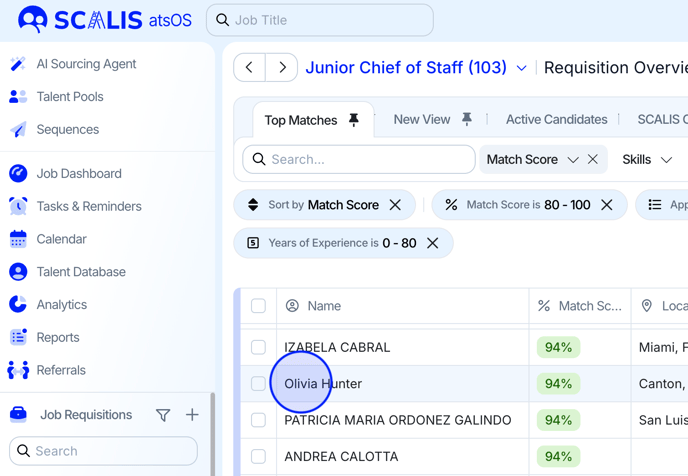688x476 pixels.
Task: Open Olivia Hunter candidate profile
Action: coord(323,384)
